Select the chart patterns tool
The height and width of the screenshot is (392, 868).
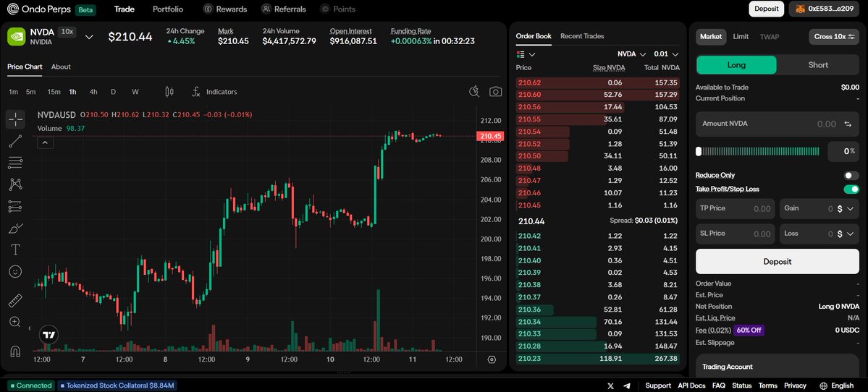coord(15,184)
